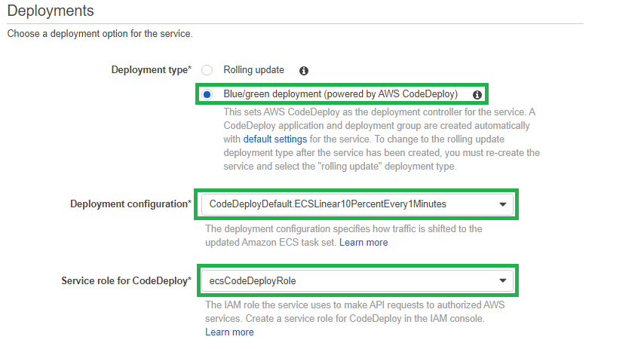Open info icon next to Blue/green deployment
Image resolution: width=644 pixels, height=349 pixels.
[477, 95]
